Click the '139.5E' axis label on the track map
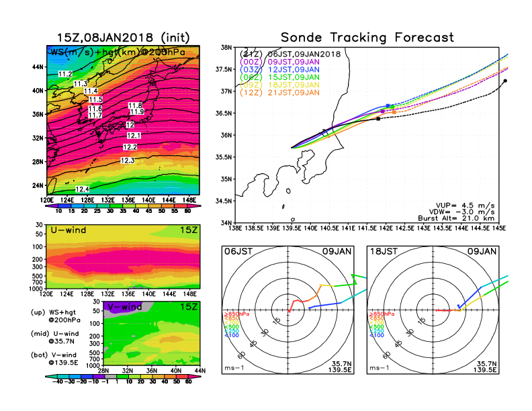Viewport: 532px width, 411px height. (292, 228)
